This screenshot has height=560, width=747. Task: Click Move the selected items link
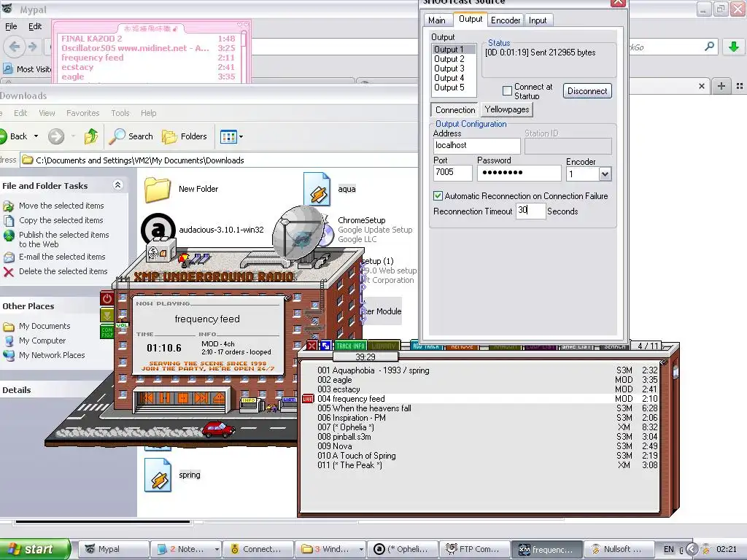click(61, 206)
